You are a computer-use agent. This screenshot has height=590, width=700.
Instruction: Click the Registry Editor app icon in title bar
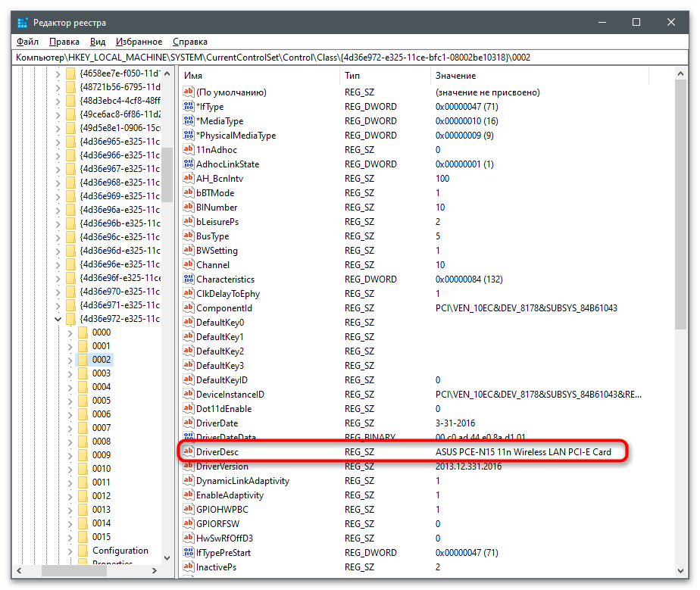(22, 22)
